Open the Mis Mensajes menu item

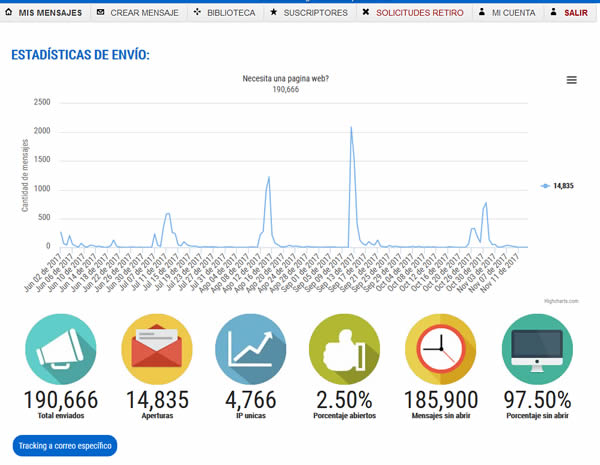click(x=50, y=13)
